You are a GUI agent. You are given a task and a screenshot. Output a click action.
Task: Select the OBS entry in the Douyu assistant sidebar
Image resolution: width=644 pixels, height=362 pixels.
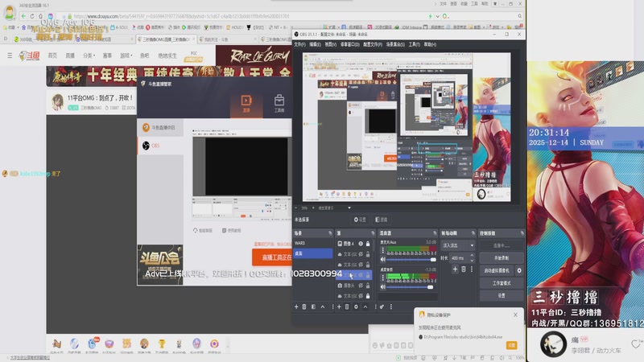pyautogui.click(x=160, y=146)
